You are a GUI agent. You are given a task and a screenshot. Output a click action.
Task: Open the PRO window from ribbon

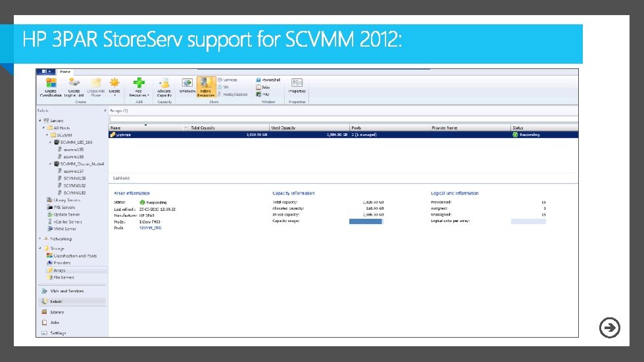(263, 95)
